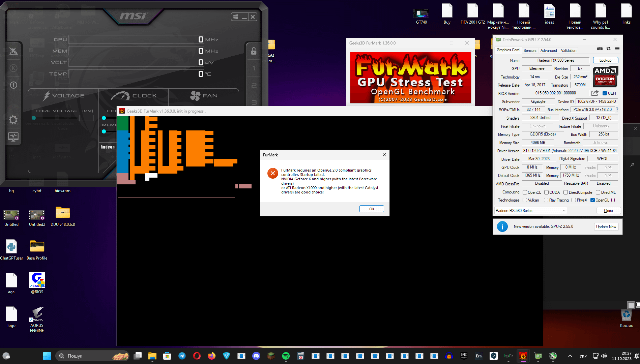Viewport: 640px width, 364px height.
Task: Open Firefox from the taskbar
Action: 212,356
